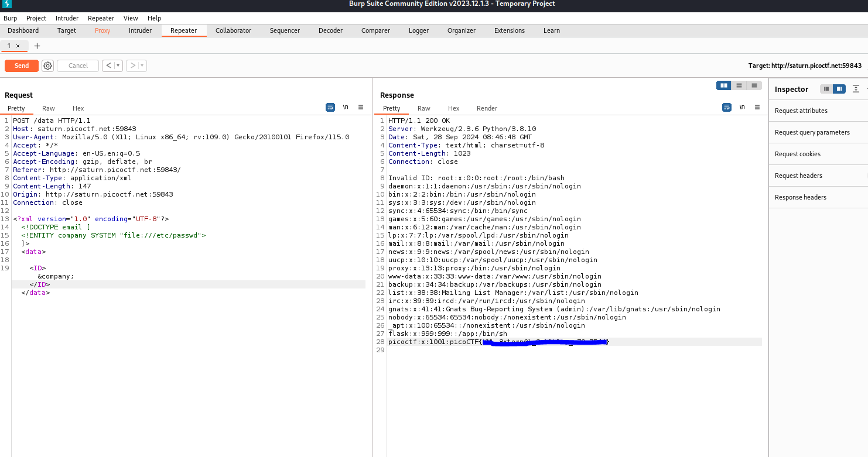868x457 pixels.
Task: Click the Cancel button
Action: click(78, 66)
